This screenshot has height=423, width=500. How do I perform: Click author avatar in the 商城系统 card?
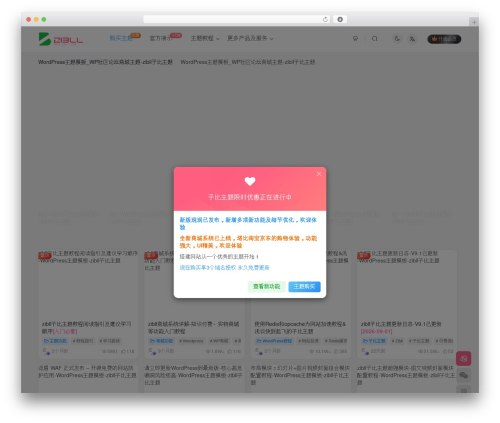152,351
